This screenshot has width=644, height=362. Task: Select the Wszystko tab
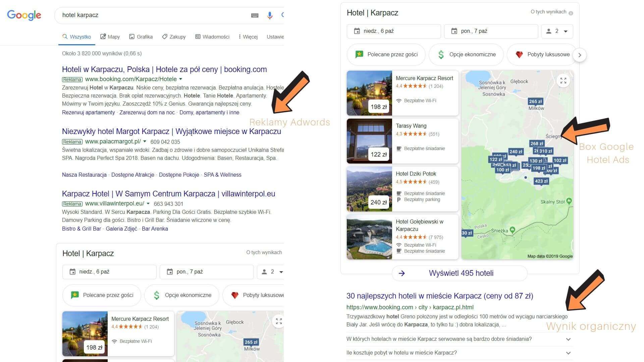pos(77,37)
